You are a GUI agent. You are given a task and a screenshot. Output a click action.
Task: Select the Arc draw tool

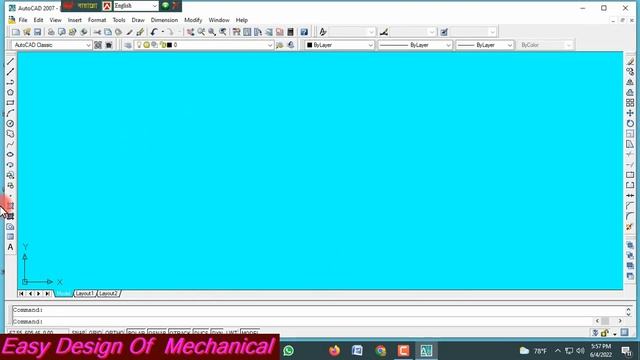coord(11,113)
